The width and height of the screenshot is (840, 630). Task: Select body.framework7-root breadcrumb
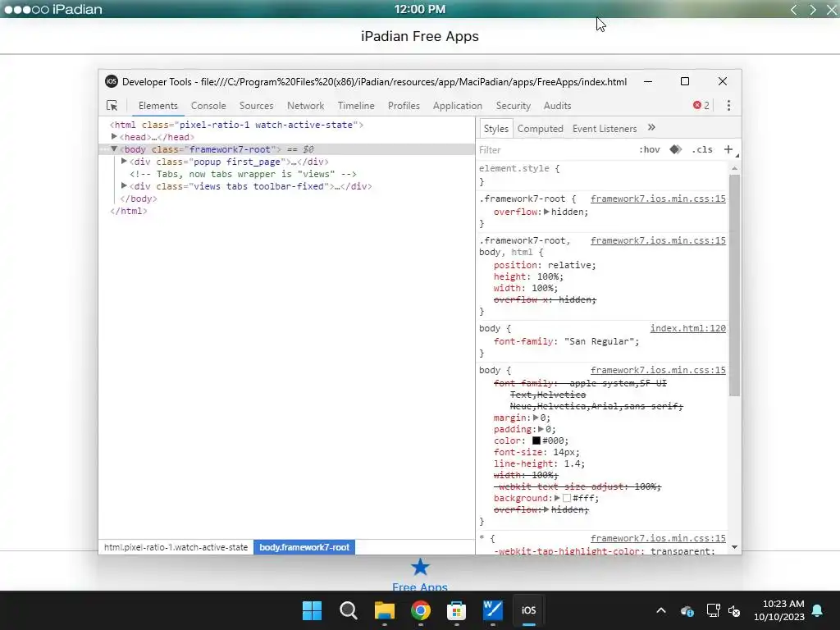[x=304, y=547]
